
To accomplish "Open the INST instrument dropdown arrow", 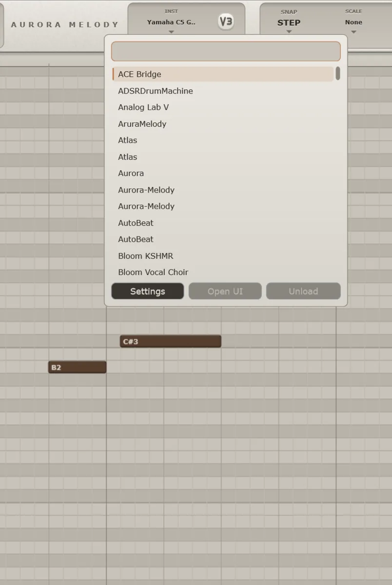I will [171, 32].
